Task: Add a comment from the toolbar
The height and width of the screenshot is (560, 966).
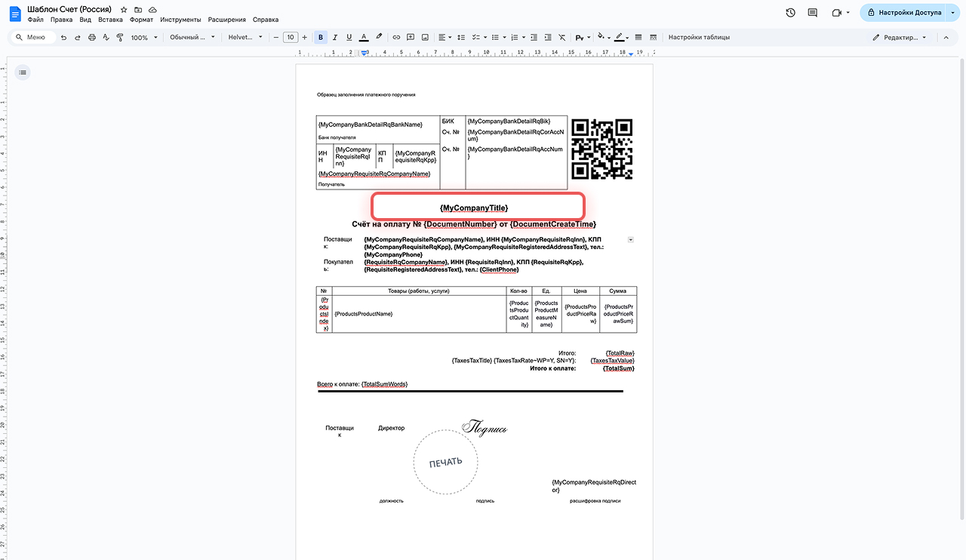Action: click(x=411, y=37)
